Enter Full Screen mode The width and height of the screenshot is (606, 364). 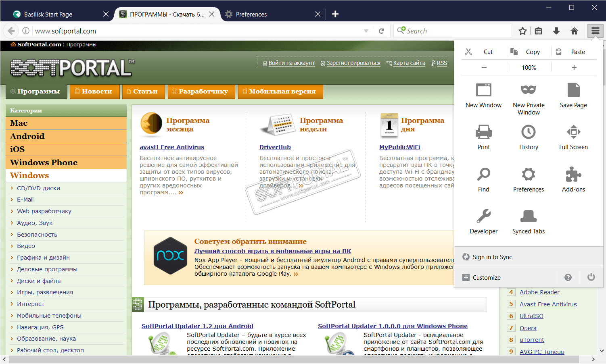[573, 137]
